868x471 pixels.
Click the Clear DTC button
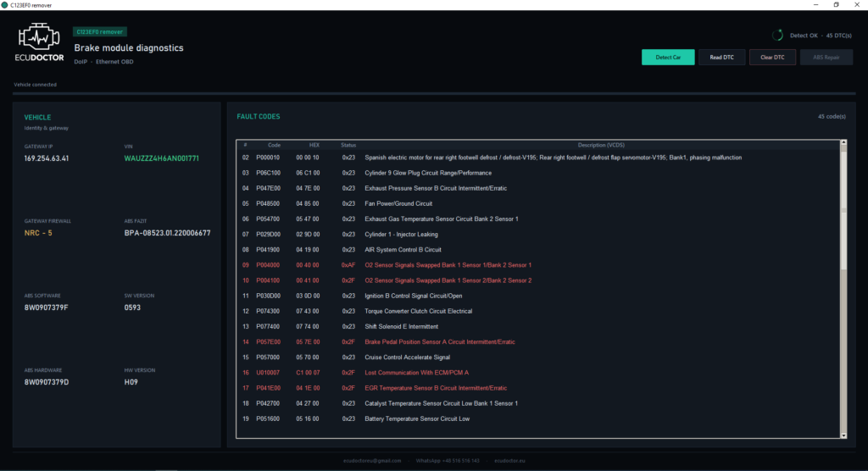pos(772,57)
